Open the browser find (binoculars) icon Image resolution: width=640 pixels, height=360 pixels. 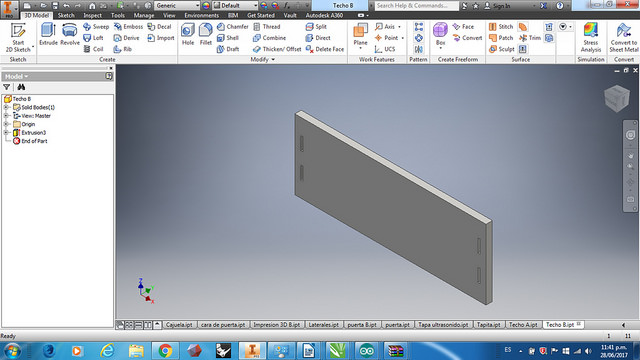point(21,87)
